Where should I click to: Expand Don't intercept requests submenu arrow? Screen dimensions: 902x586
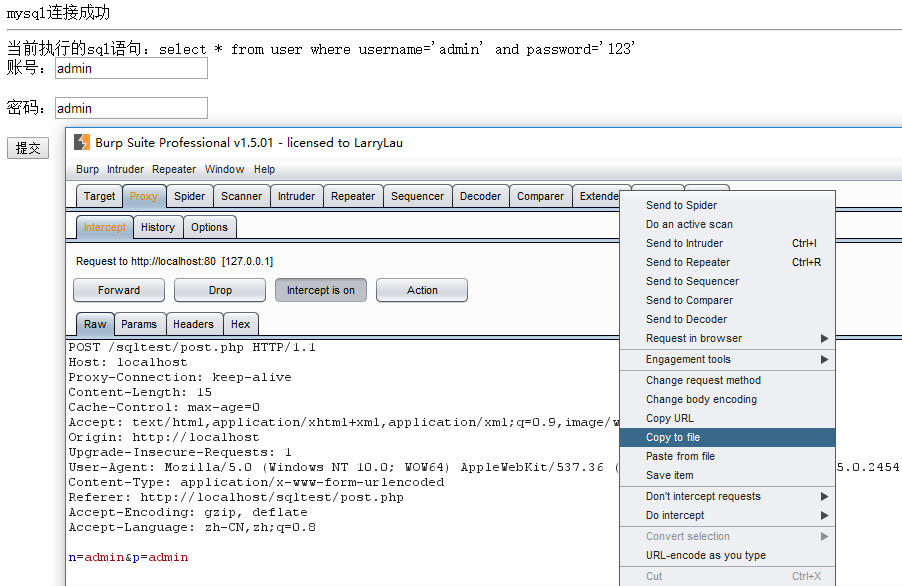[x=824, y=496]
